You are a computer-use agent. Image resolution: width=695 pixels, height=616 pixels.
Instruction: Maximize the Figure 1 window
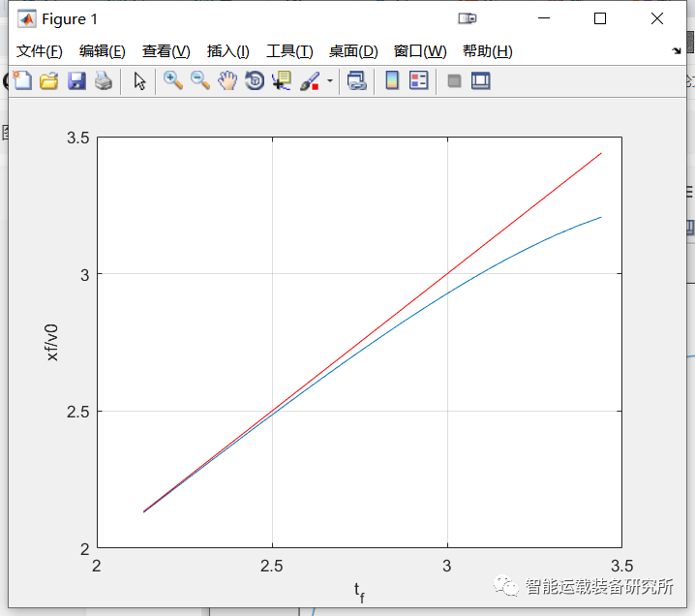click(600, 18)
